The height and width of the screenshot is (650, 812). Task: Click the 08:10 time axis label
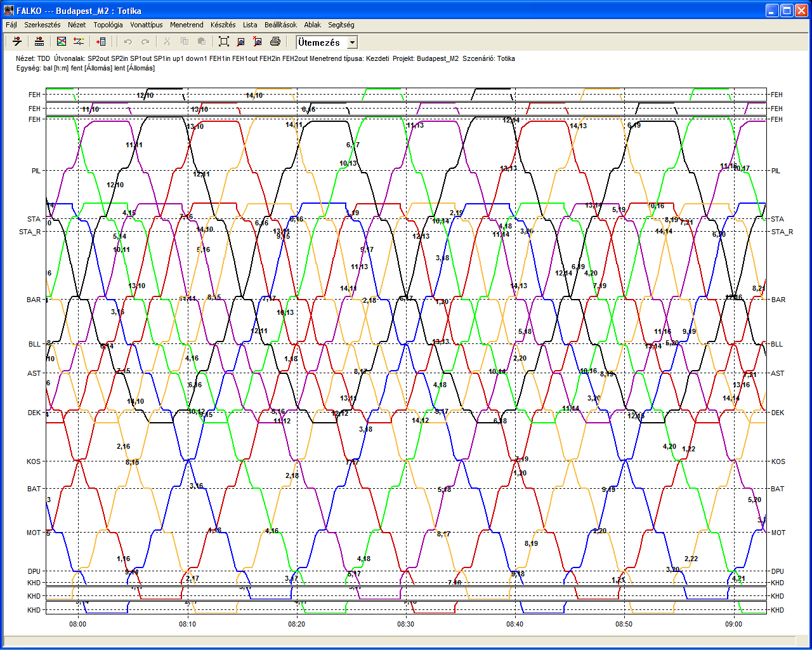coord(187,624)
